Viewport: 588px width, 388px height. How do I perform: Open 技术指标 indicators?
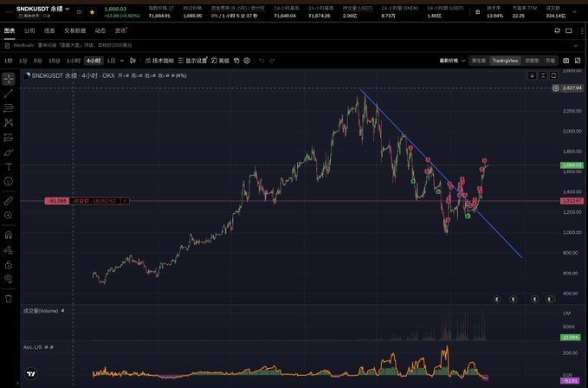tap(159, 61)
